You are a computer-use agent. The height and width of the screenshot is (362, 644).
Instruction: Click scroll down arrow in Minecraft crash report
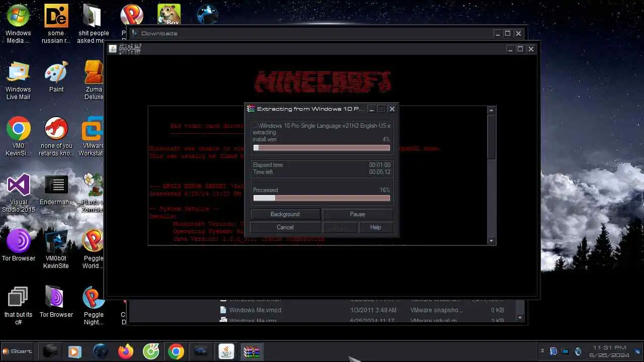(x=492, y=241)
